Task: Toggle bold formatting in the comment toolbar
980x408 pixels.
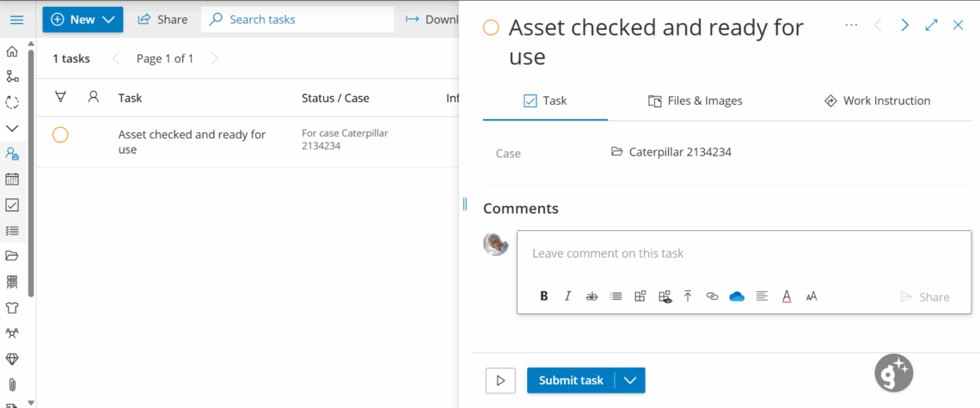Action: (543, 296)
